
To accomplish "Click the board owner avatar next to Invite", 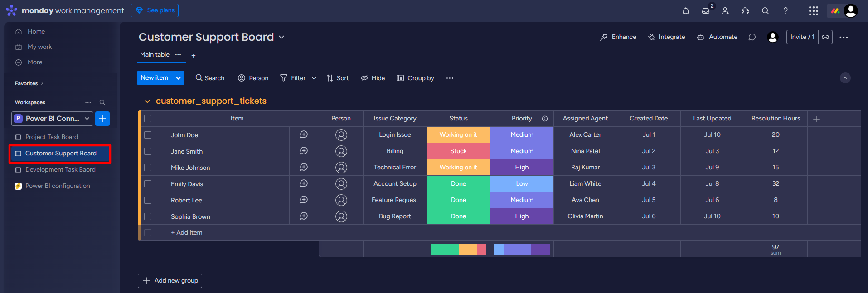I will click(773, 37).
